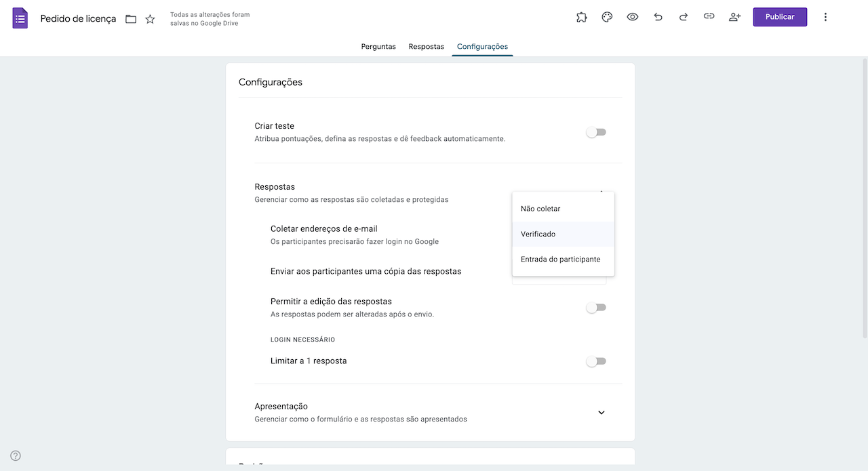Enable the Criar teste toggle
The width and height of the screenshot is (868, 471).
pyautogui.click(x=596, y=132)
